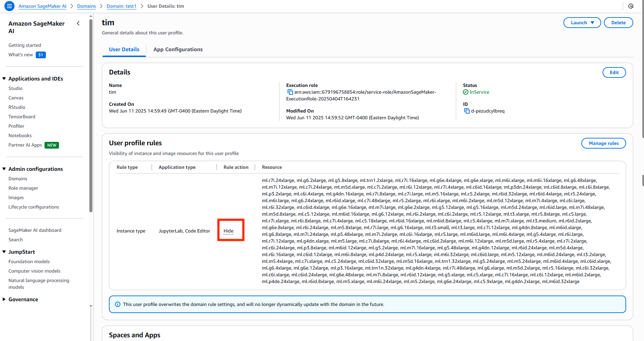The height and width of the screenshot is (341, 644).
Task: Collapse the SageMaker AI side panel
Action: [78, 23]
